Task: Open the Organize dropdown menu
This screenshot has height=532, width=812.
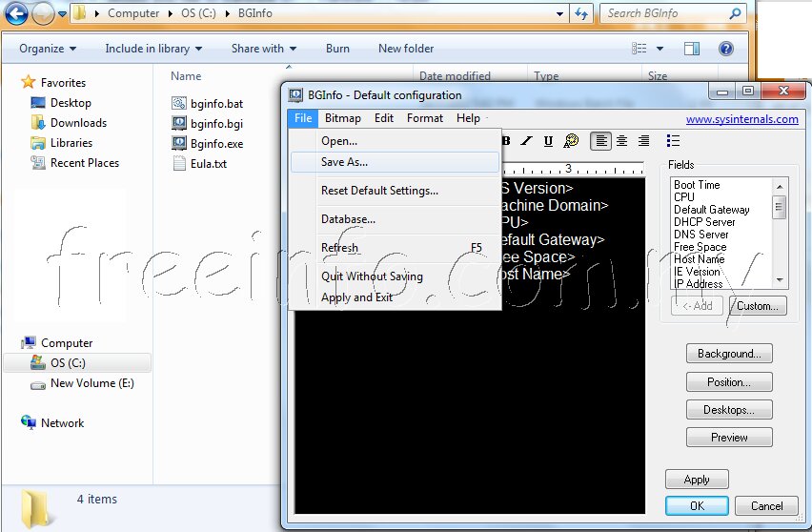Action: click(x=48, y=49)
